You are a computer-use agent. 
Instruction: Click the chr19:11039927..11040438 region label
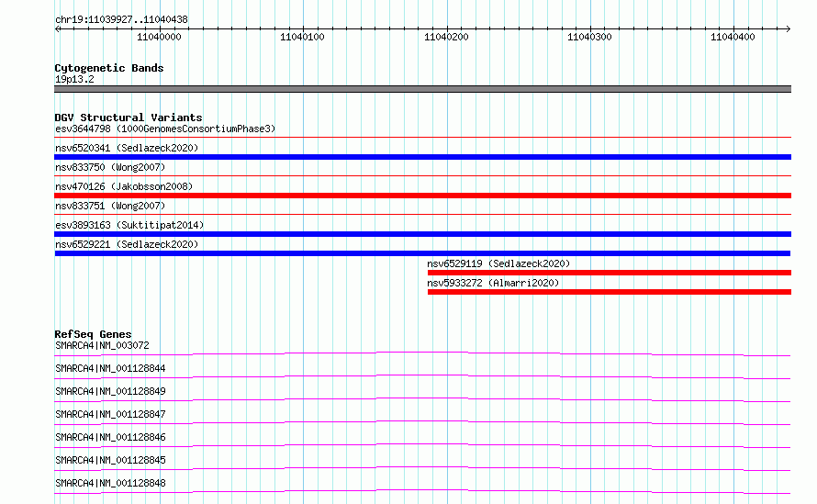coord(121,19)
